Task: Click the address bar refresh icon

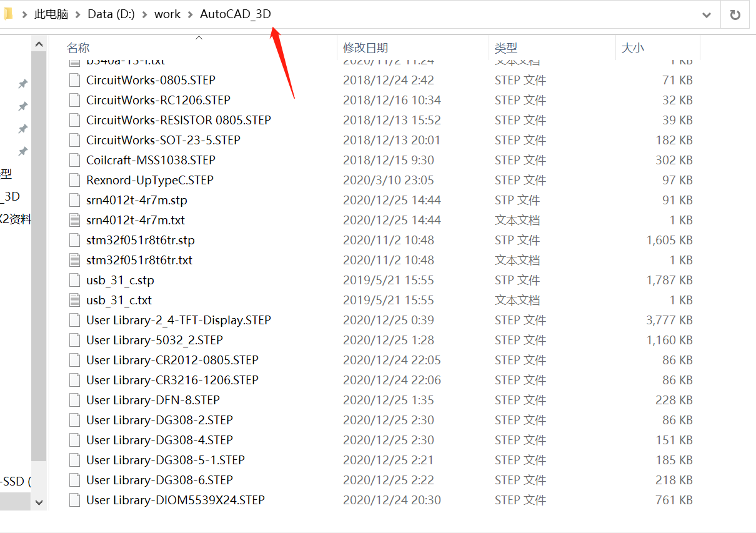Action: 735,14
